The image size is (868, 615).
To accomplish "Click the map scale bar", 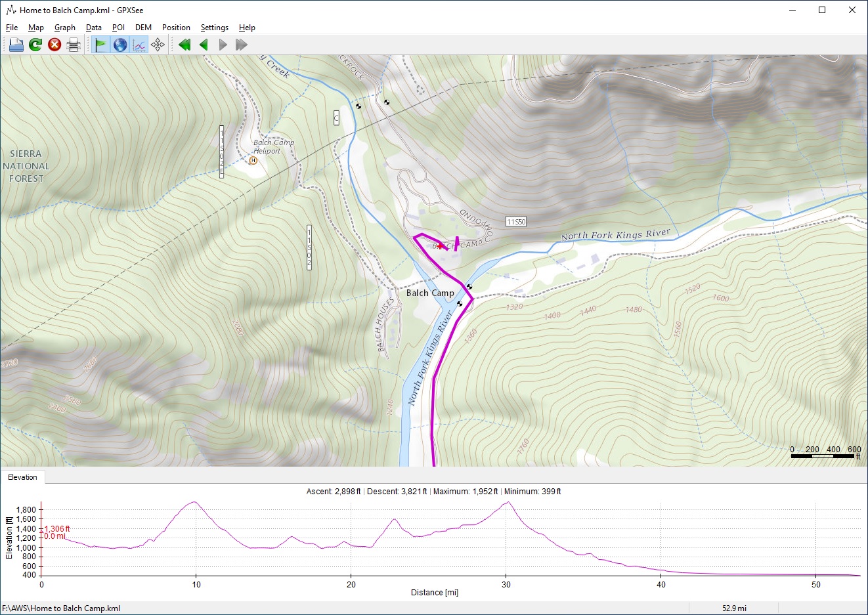I will click(x=825, y=453).
